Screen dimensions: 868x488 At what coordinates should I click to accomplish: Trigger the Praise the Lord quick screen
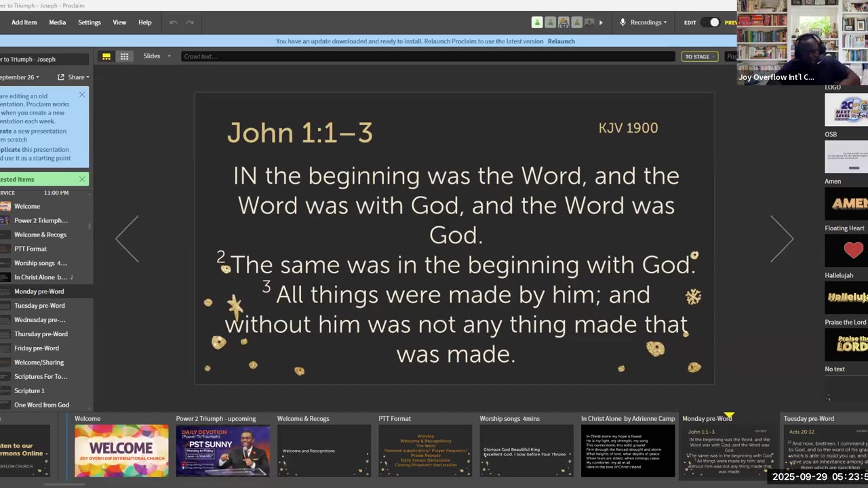tap(846, 344)
